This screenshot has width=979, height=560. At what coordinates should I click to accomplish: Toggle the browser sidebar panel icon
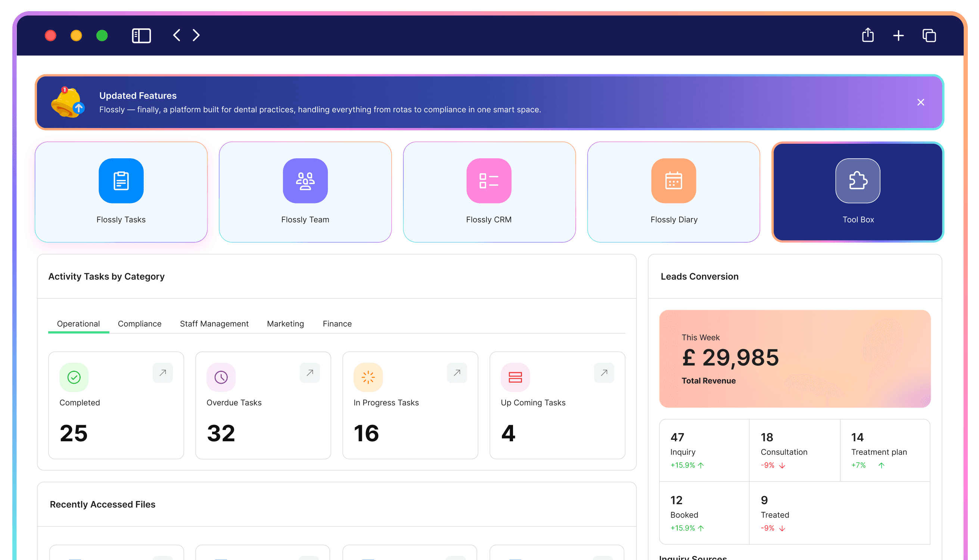point(141,35)
